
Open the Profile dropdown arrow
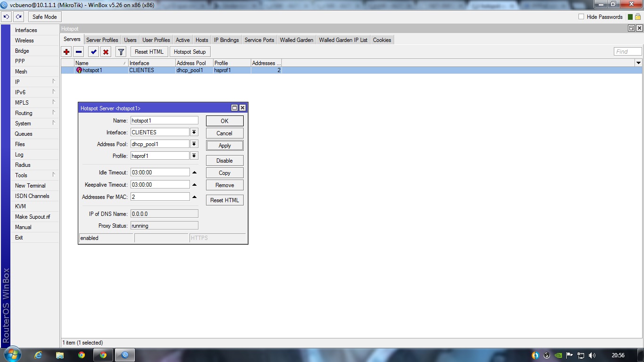coord(194,156)
